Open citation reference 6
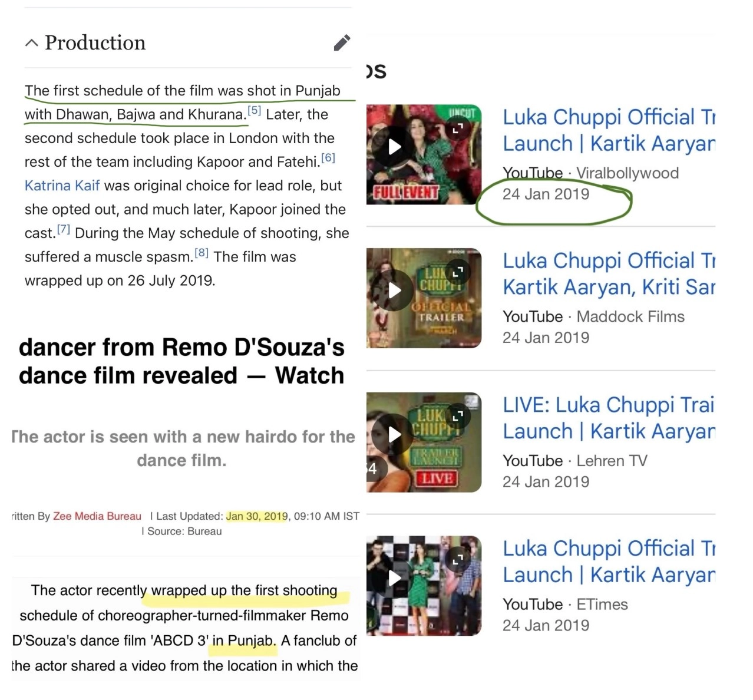The image size is (753, 700). coord(328,158)
